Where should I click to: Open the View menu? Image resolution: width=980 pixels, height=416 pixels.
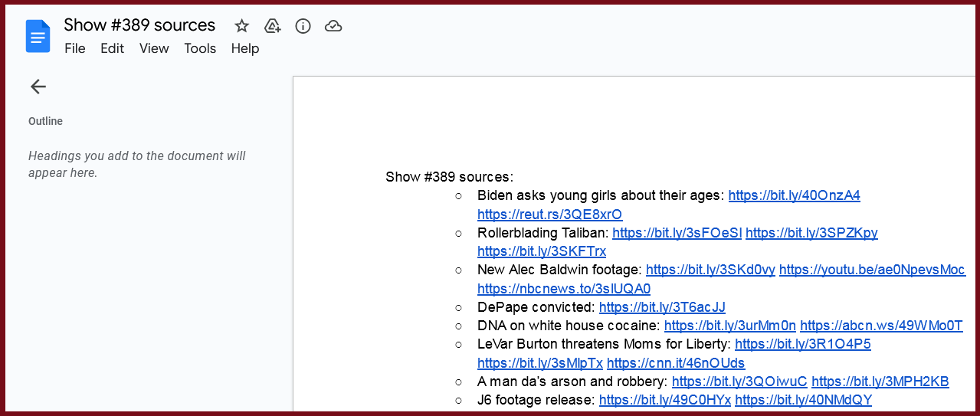point(154,48)
